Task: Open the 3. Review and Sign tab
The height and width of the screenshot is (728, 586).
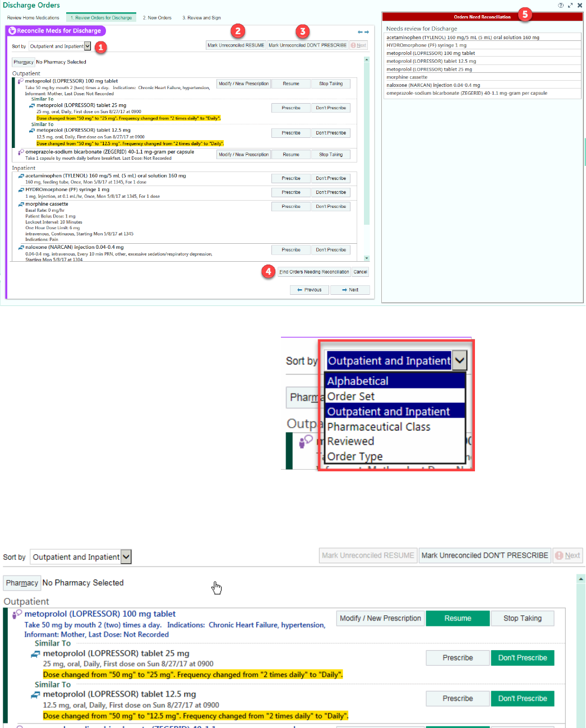Action: coord(201,18)
